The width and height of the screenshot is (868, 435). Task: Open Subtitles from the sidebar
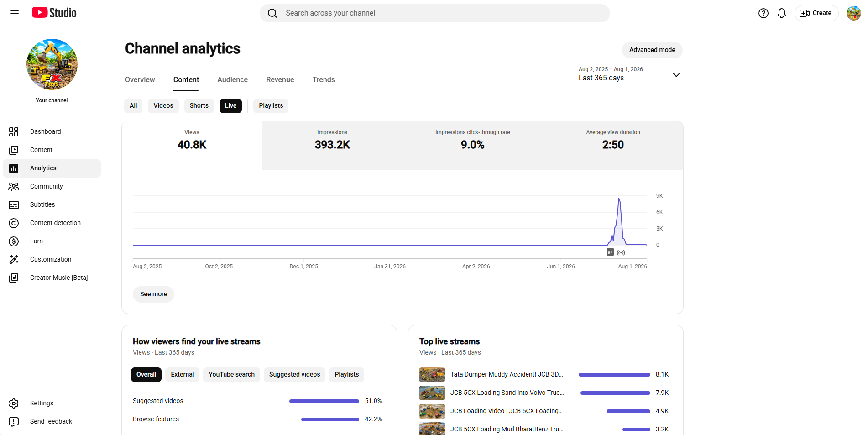pos(52,205)
